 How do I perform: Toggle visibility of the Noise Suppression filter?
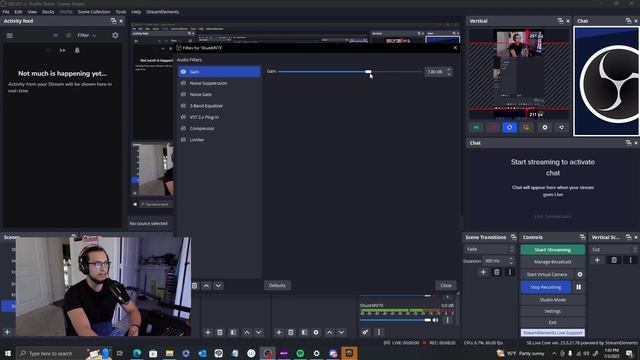point(183,83)
